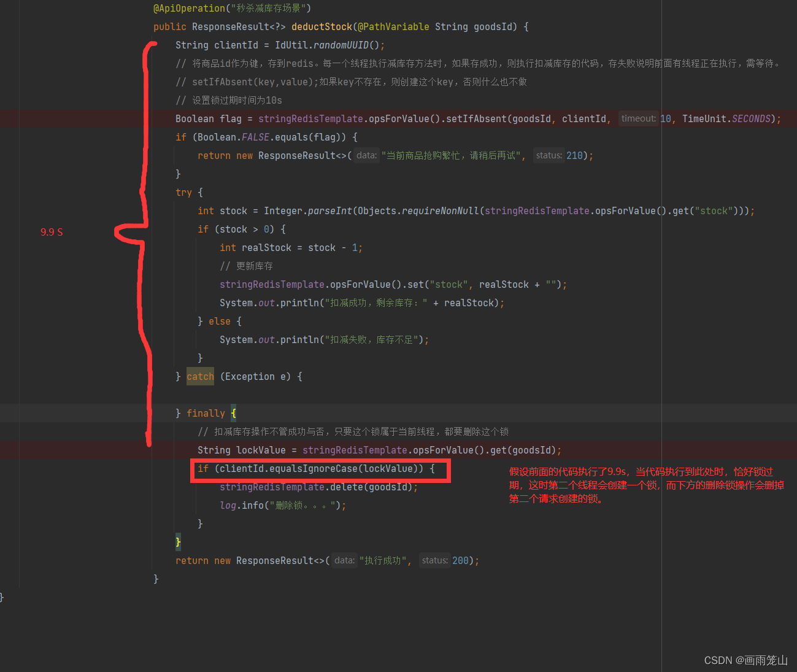797x672 pixels.
Task: Click the else keyword
Action: point(220,321)
